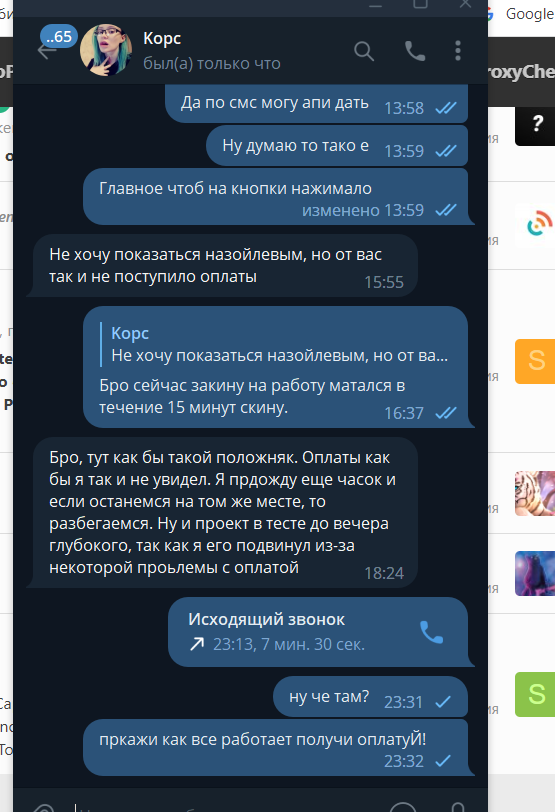Click the green S icon in background window
The width and height of the screenshot is (555, 812).
pyautogui.click(x=535, y=694)
